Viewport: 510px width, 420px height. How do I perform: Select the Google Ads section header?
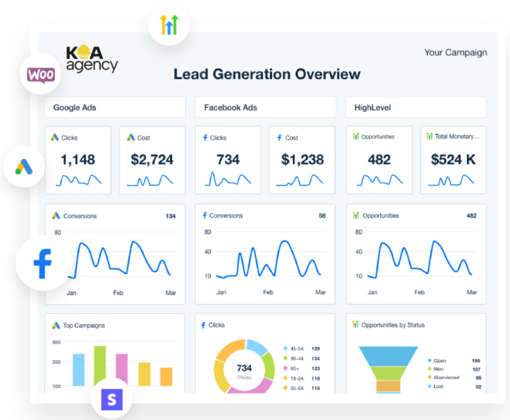[x=115, y=107]
